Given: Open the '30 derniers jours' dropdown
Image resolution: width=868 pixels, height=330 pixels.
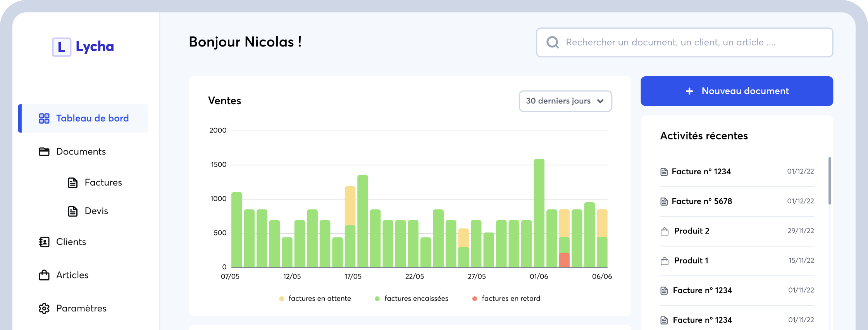Looking at the screenshot, I should click(x=565, y=101).
